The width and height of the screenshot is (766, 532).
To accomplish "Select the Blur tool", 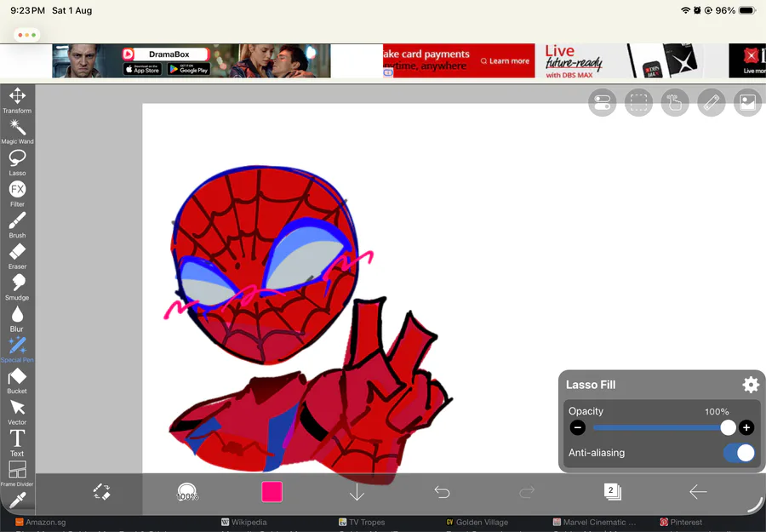I will point(17,319).
